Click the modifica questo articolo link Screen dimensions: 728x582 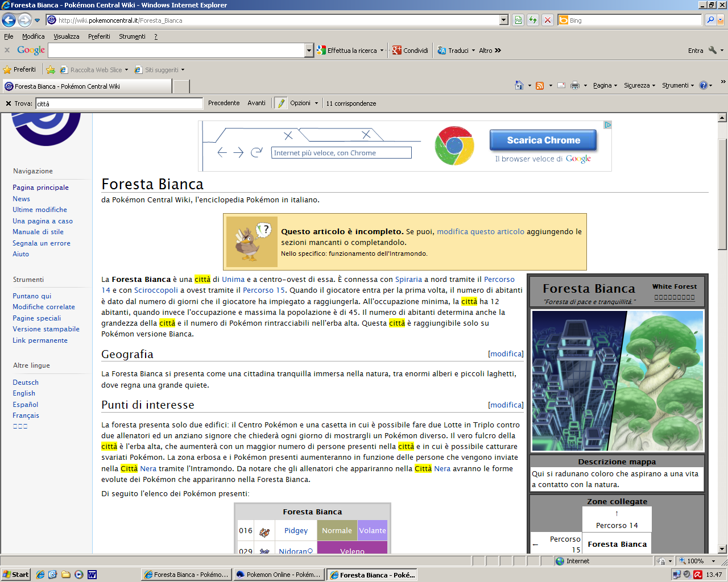(481, 232)
